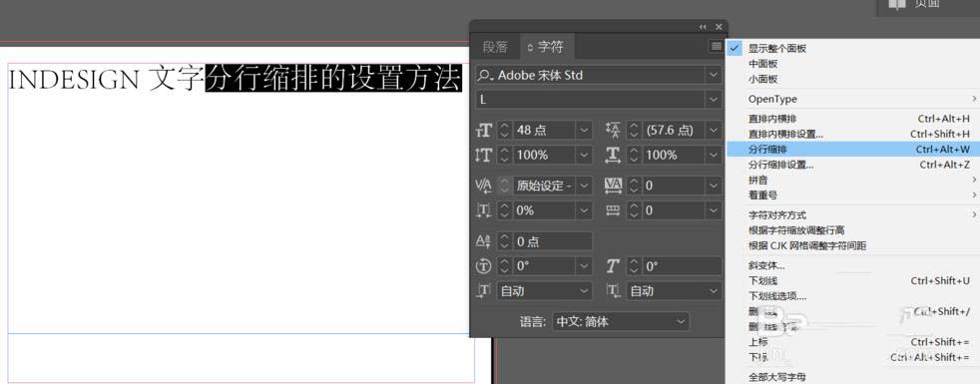
Task: Open the vertical scale 100% dropdown
Action: coord(584,155)
